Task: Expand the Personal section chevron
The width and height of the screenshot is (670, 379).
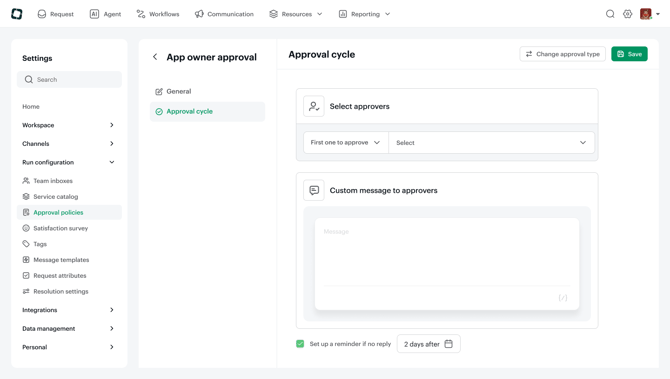Action: tap(112, 347)
